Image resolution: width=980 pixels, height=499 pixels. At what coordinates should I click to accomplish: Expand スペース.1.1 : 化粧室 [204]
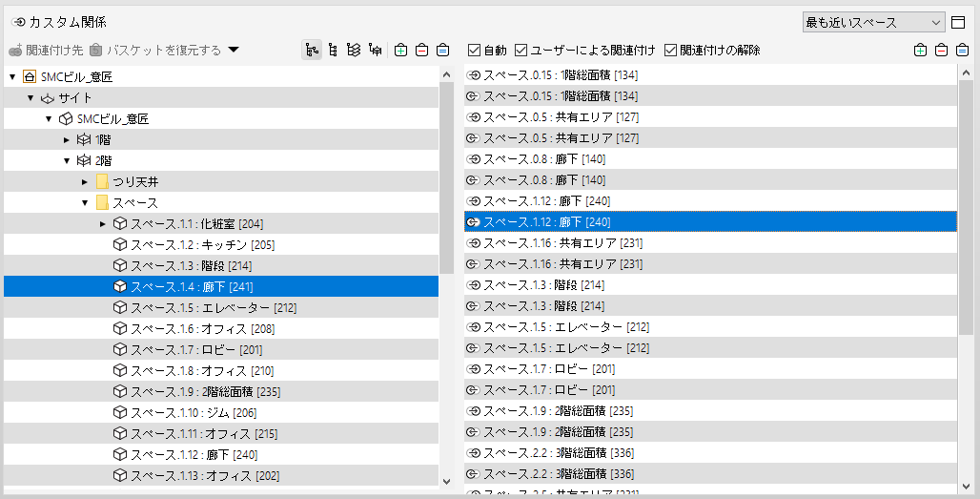(x=103, y=224)
